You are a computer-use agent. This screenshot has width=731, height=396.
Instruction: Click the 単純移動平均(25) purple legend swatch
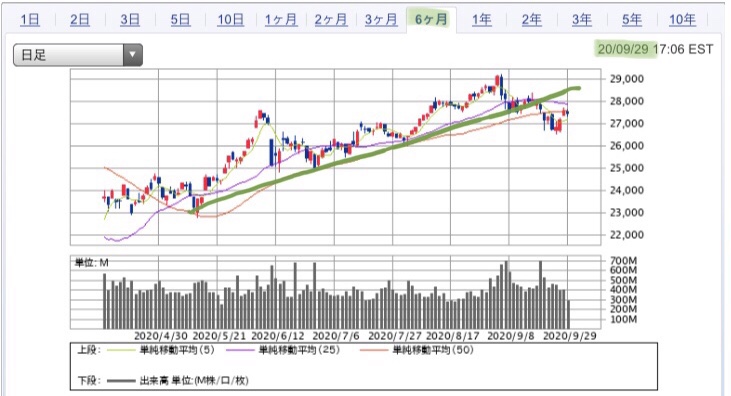click(241, 350)
